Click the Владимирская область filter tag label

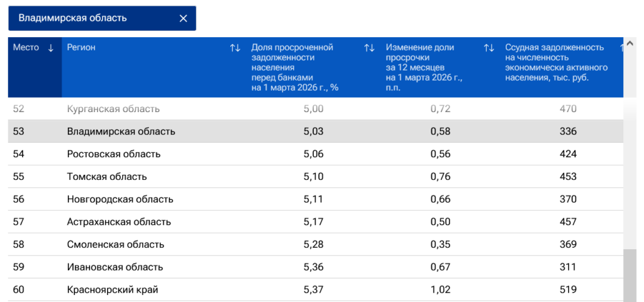click(x=72, y=18)
